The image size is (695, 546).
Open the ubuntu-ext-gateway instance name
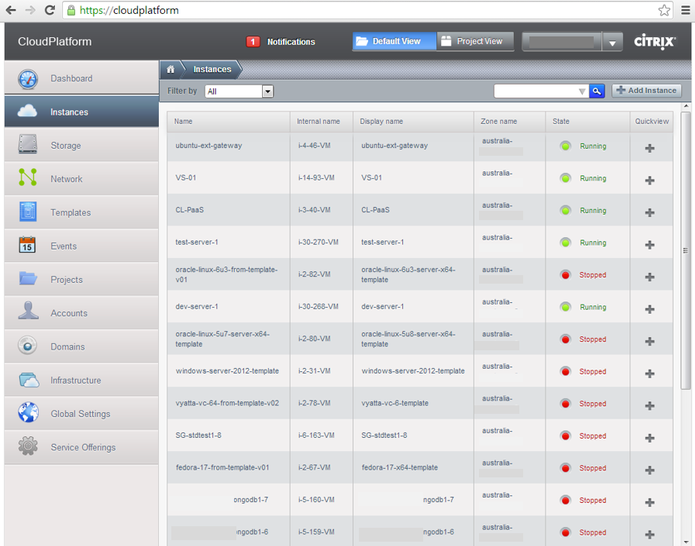pos(208,145)
